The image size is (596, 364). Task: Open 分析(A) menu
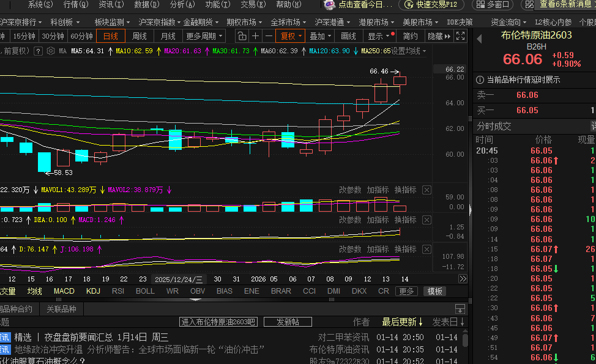coord(182,4)
